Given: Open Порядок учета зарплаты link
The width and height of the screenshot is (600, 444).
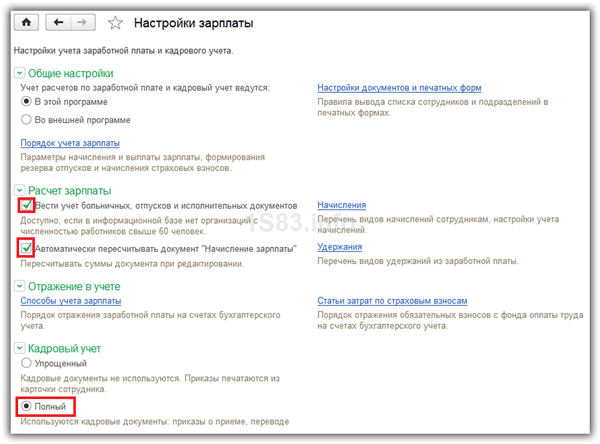Looking at the screenshot, I should [65, 143].
